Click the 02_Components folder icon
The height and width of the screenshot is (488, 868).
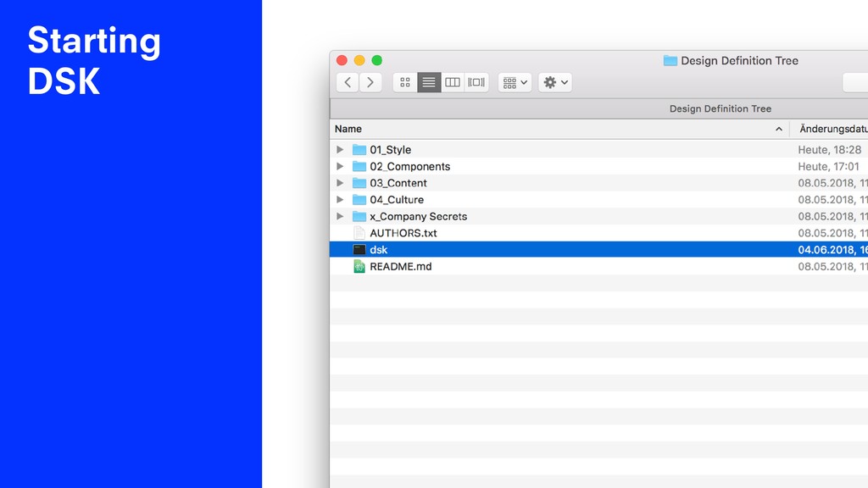click(359, 166)
